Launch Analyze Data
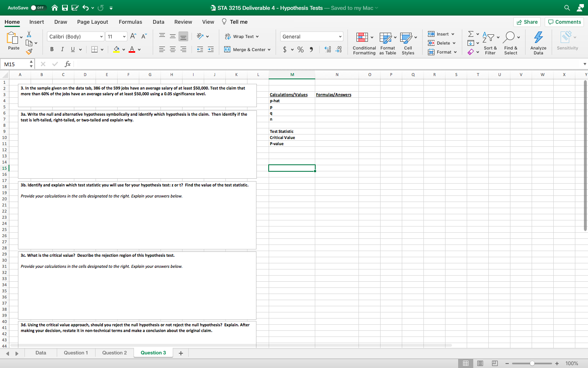The height and width of the screenshot is (368, 588). pyautogui.click(x=538, y=42)
